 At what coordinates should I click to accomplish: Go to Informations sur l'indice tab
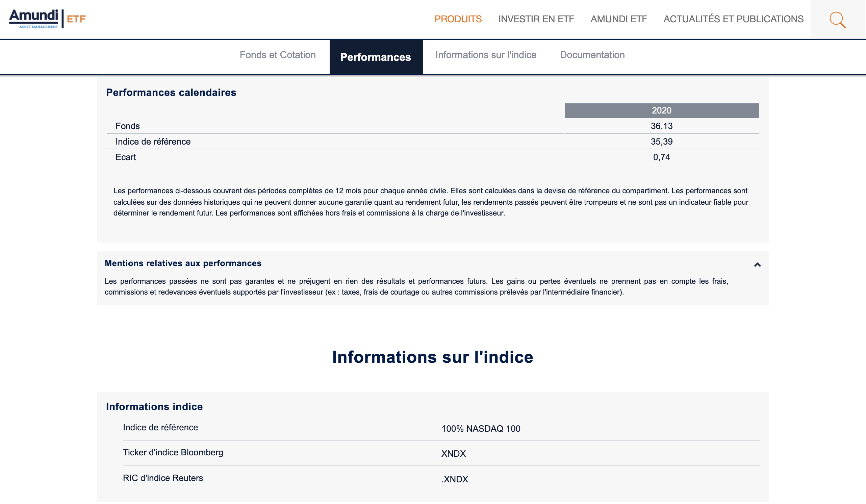tap(486, 55)
